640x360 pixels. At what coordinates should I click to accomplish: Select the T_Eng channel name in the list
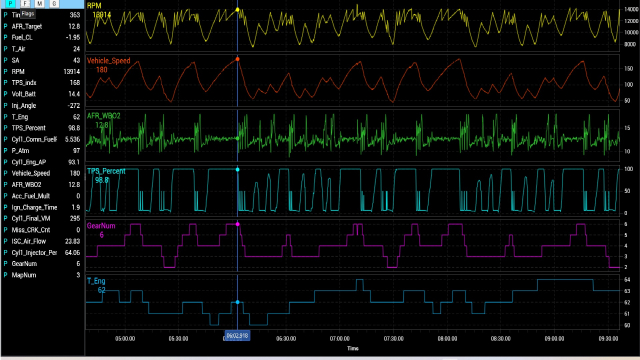[20, 117]
